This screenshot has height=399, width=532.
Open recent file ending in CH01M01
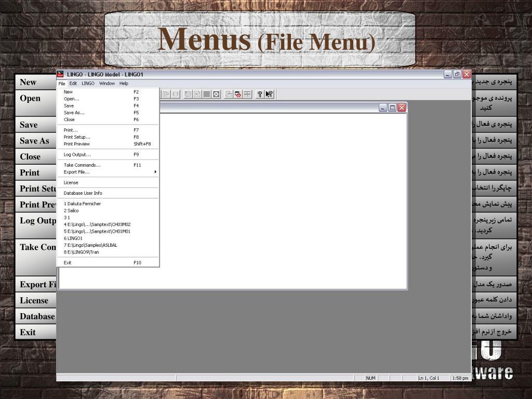(x=108, y=231)
